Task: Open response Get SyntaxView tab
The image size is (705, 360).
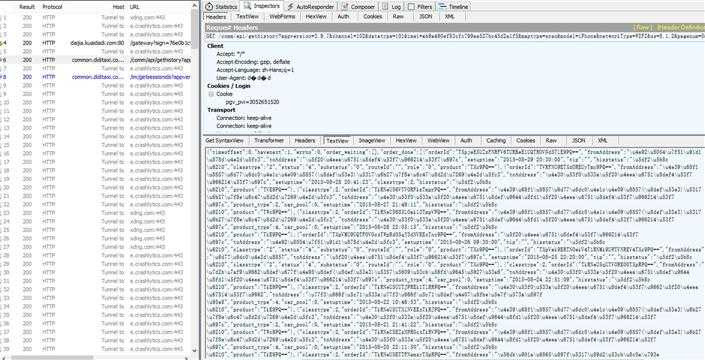Action: tap(224, 141)
